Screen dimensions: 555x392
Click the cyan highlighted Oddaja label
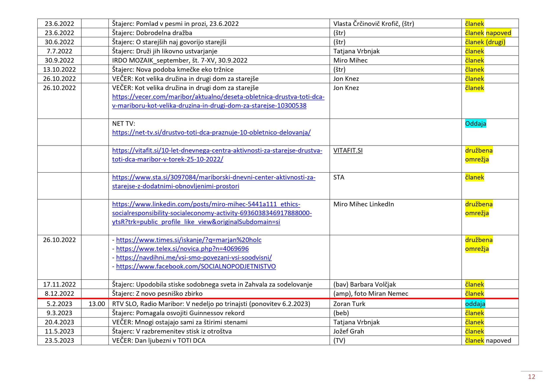coord(475,124)
